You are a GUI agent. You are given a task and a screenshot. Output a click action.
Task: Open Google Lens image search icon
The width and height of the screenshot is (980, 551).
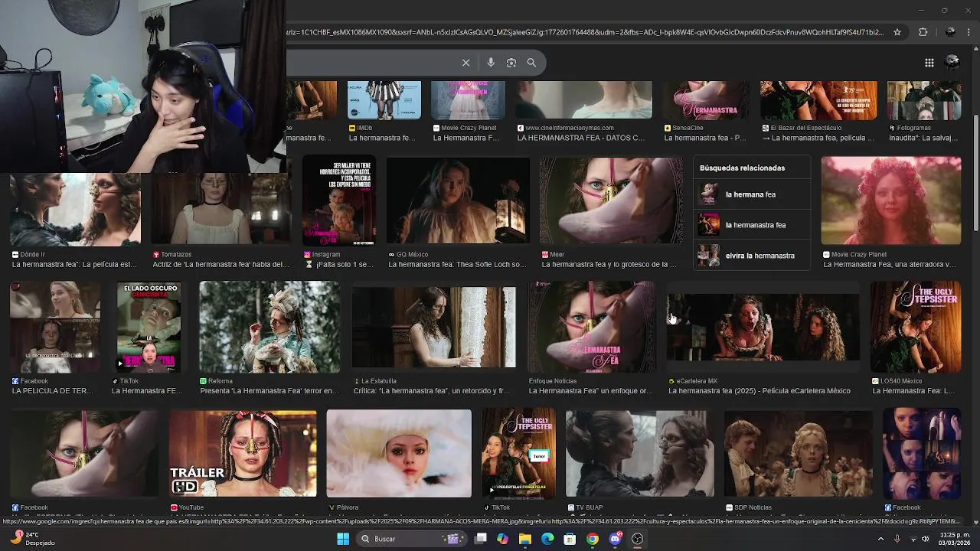[x=511, y=63]
